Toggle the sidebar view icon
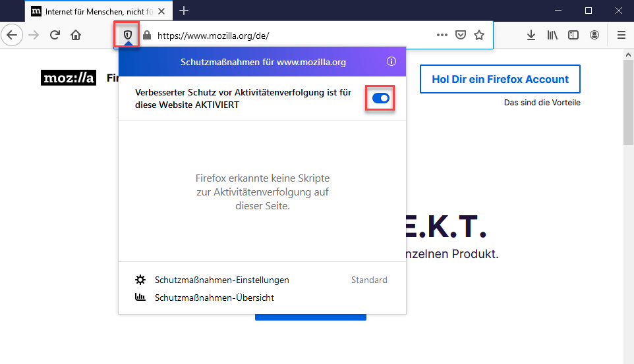 tap(573, 35)
